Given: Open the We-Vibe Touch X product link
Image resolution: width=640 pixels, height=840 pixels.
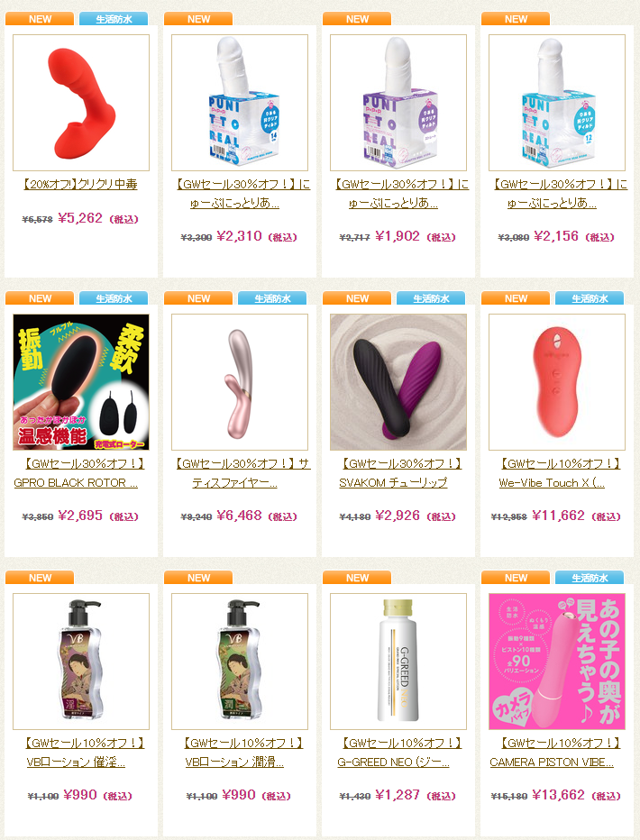Looking at the screenshot, I should pyautogui.click(x=557, y=473).
